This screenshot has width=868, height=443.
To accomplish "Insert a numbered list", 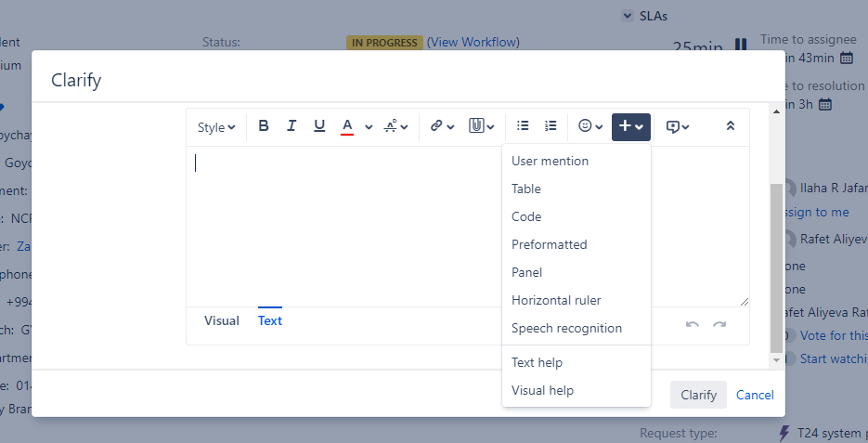I will pyautogui.click(x=551, y=125).
